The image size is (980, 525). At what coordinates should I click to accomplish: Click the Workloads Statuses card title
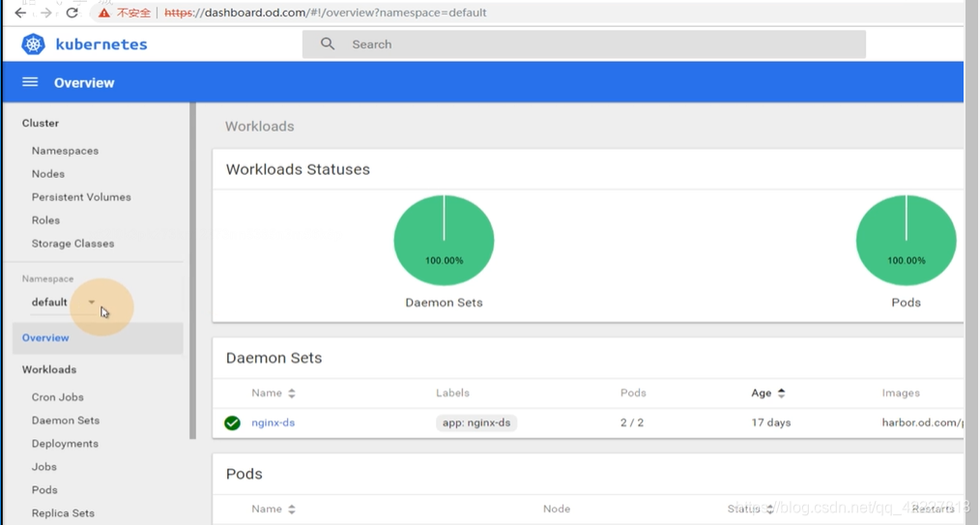[x=298, y=169]
